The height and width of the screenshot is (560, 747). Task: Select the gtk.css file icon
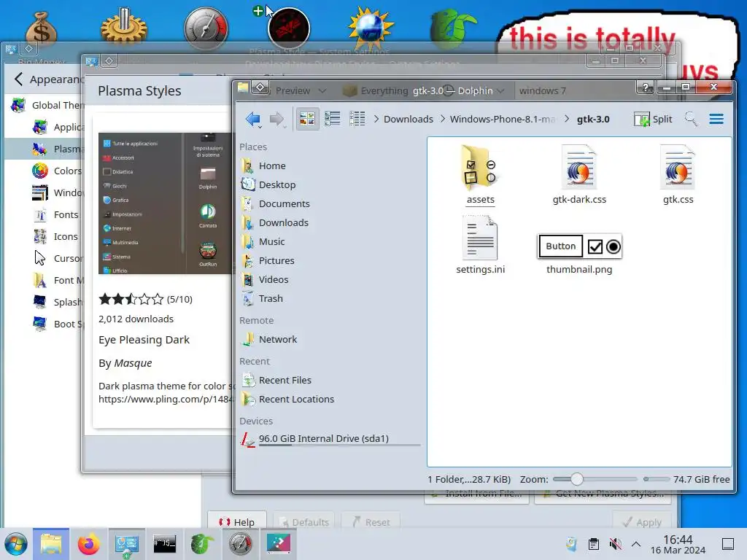coord(678,168)
